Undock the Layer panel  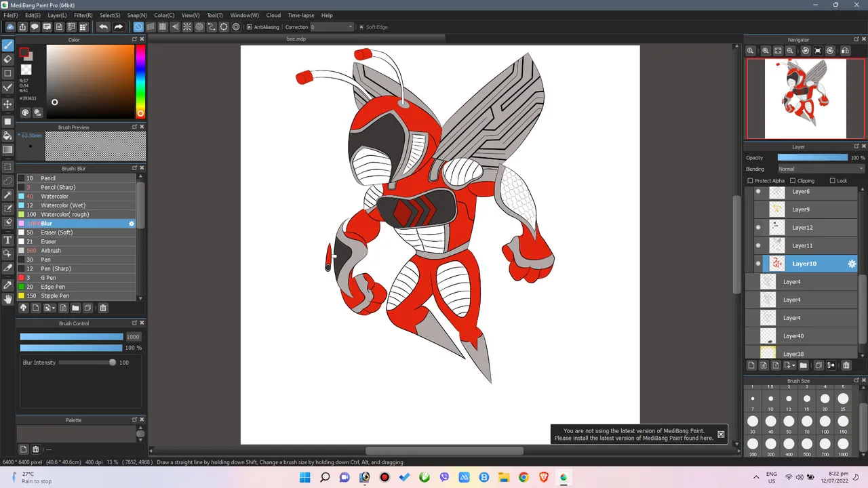tap(856, 146)
